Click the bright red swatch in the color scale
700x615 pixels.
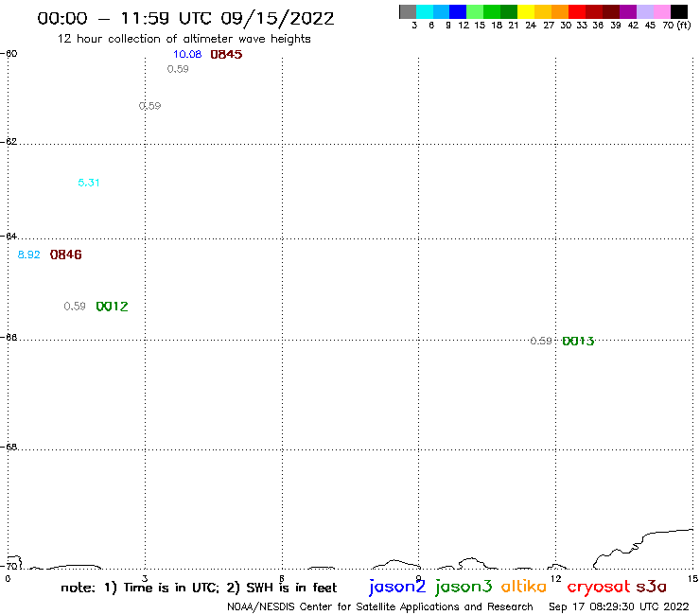[x=577, y=12]
